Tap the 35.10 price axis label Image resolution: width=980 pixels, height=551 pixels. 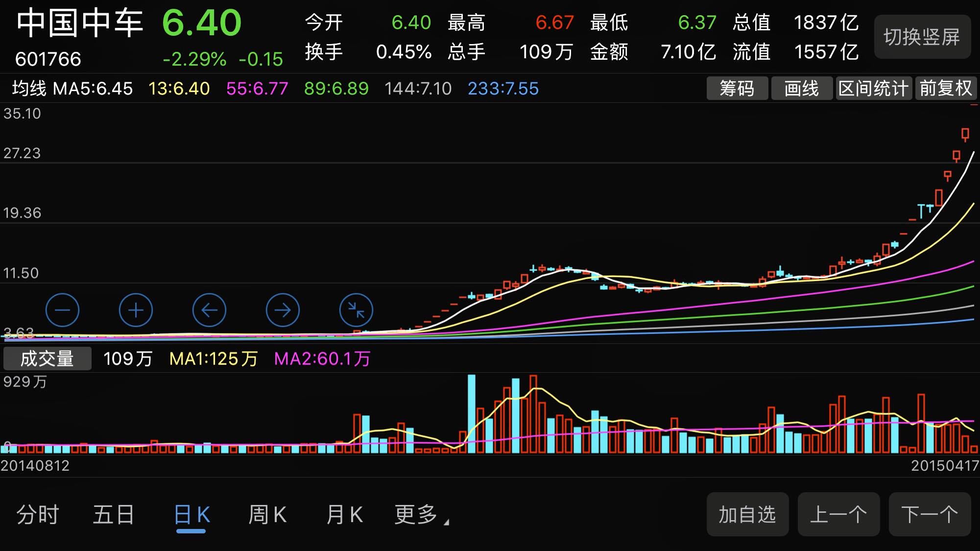22,114
